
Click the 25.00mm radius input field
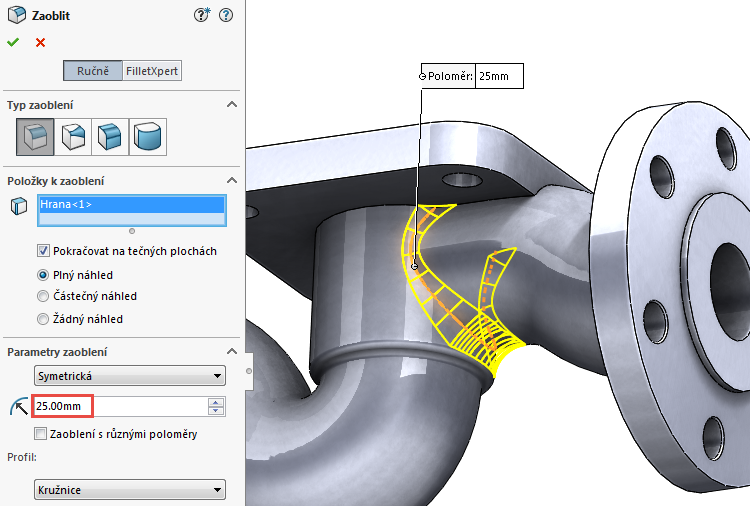[x=121, y=406]
